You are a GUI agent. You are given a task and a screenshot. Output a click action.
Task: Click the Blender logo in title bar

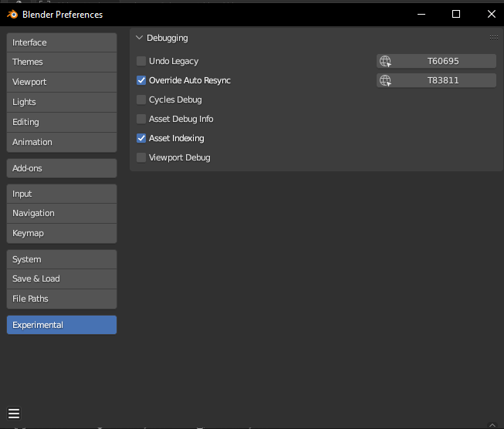click(12, 14)
